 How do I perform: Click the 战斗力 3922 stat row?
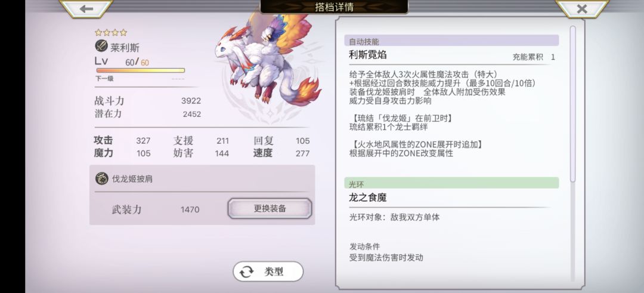tap(148, 101)
